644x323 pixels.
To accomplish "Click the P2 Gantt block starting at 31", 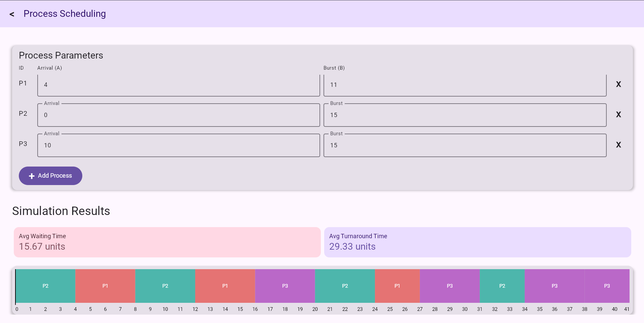I will (x=502, y=286).
